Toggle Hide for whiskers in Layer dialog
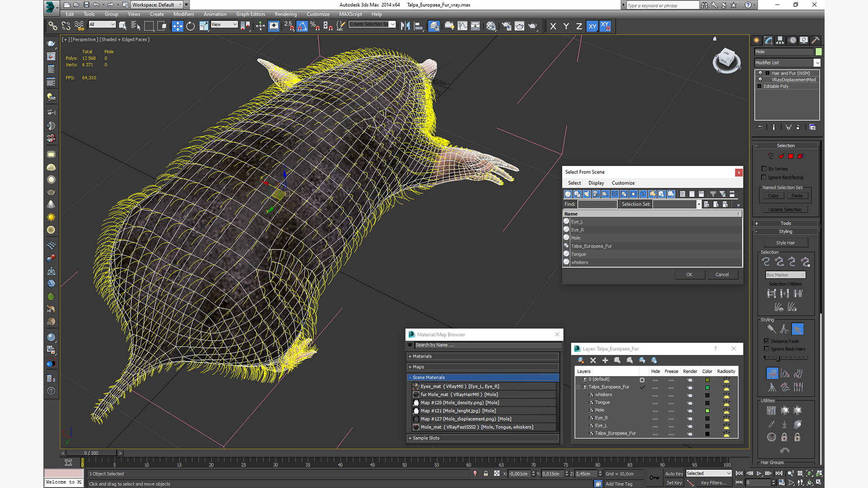 pos(655,395)
